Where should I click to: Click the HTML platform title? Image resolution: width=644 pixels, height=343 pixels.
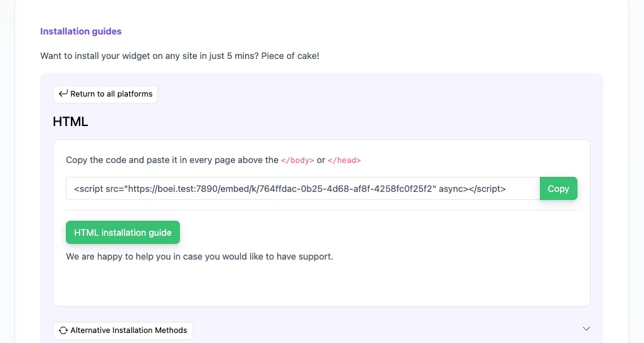pos(70,122)
